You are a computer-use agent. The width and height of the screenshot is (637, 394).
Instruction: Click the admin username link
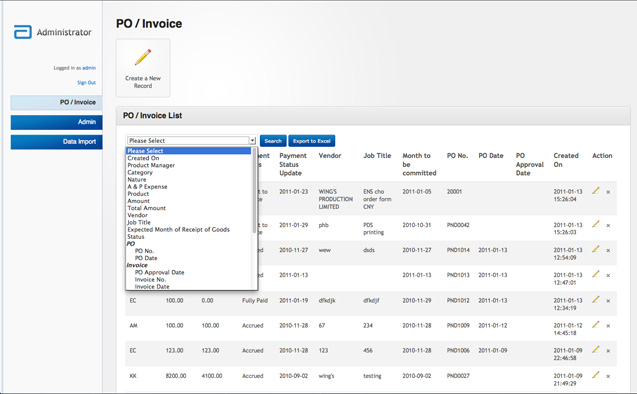(89, 68)
